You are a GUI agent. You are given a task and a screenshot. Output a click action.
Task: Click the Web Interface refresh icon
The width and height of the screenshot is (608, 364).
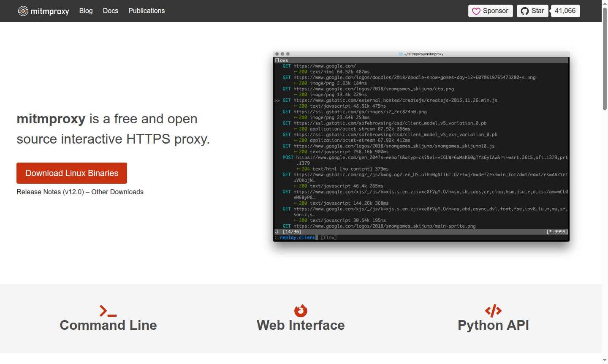301,310
